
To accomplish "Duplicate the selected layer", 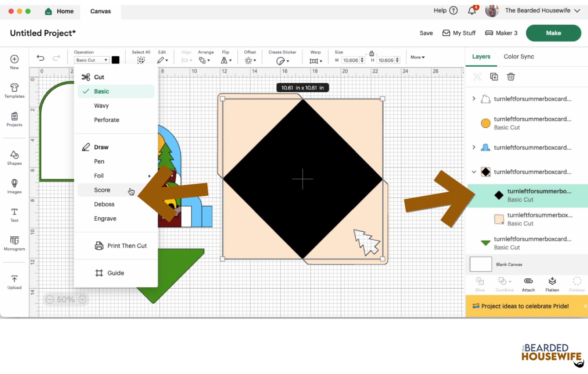I will click(x=494, y=76).
